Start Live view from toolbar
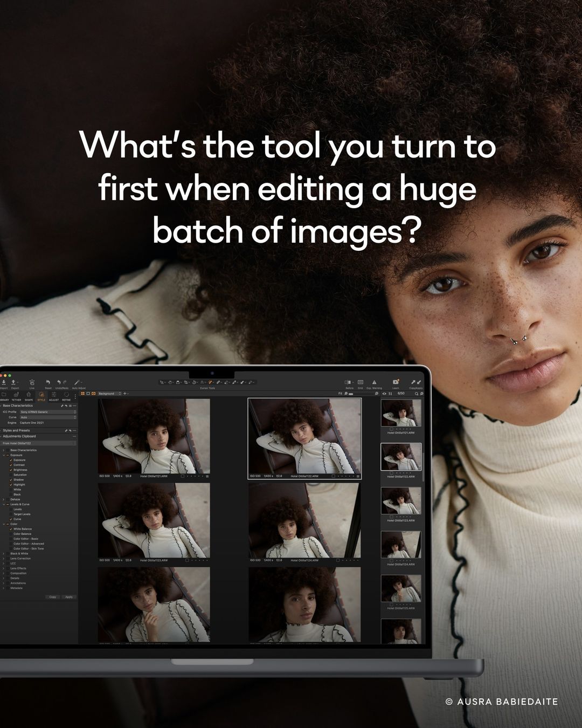 (32, 383)
